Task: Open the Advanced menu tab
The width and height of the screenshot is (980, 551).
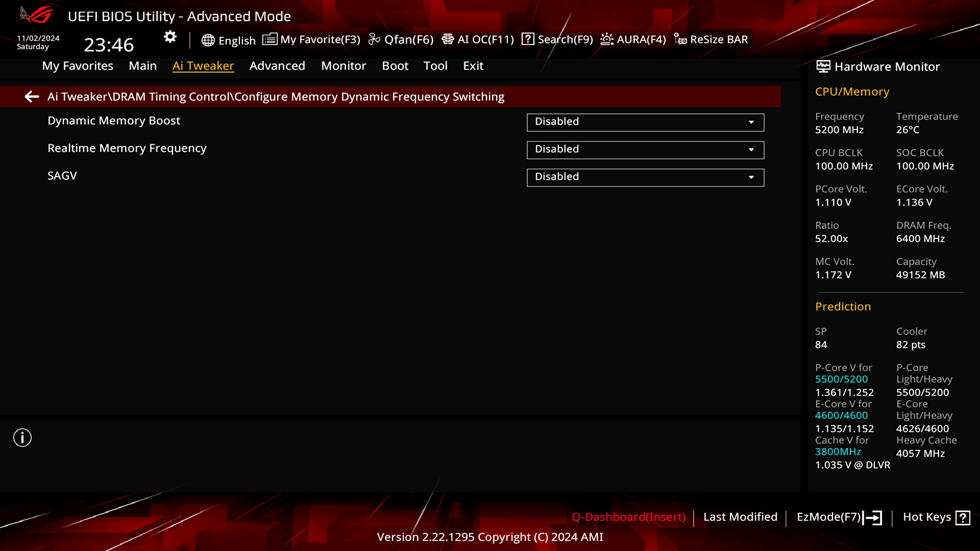Action: coord(277,65)
